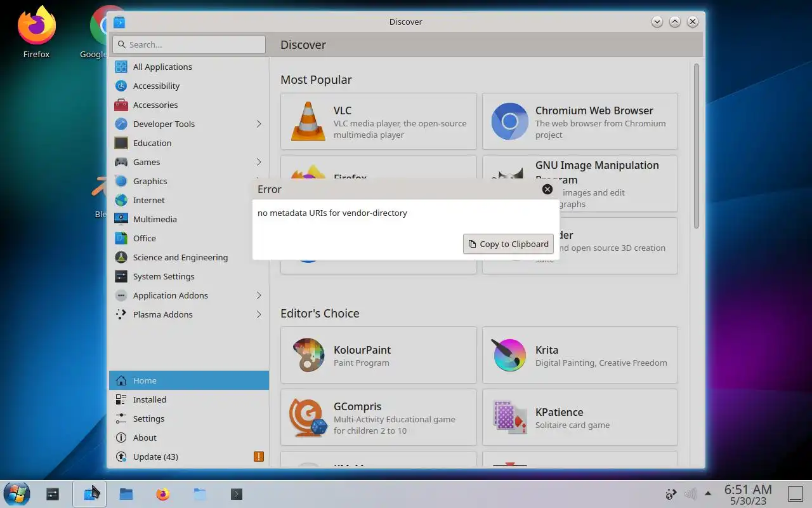Screen dimensions: 812x508
Task: Click the Krita app title
Action: click(547, 350)
